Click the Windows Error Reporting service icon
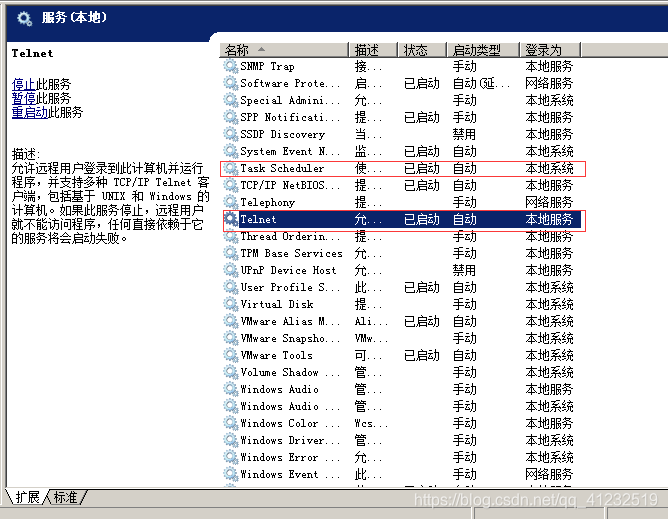Screen dimensions: 668x519 pos(230,458)
